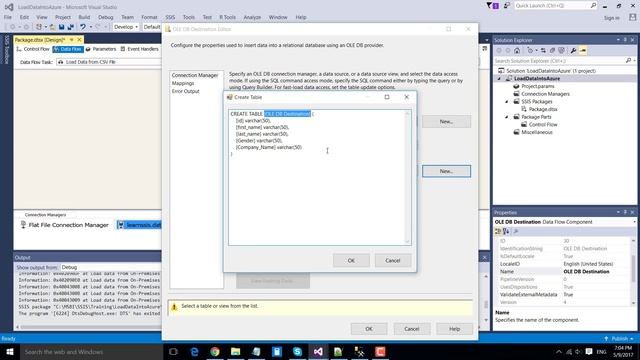The width and height of the screenshot is (640, 360).
Task: Click Help in OLE DB Destination Editor
Action: pos(454,329)
